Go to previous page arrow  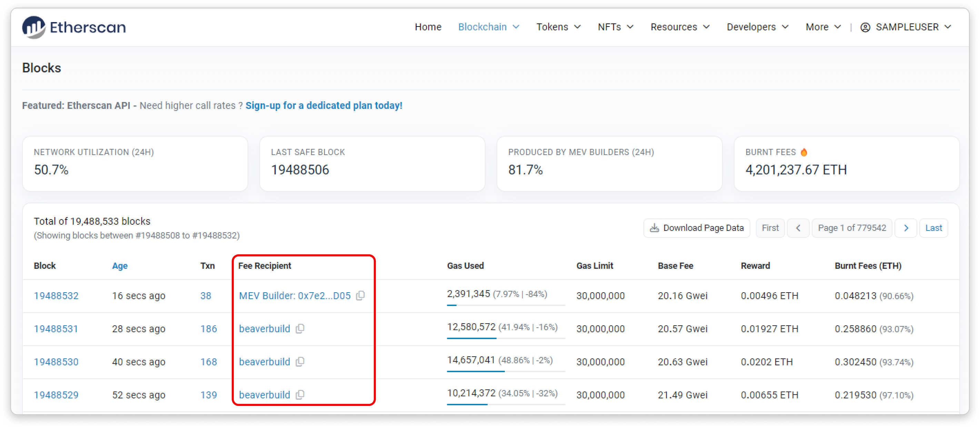click(x=798, y=228)
